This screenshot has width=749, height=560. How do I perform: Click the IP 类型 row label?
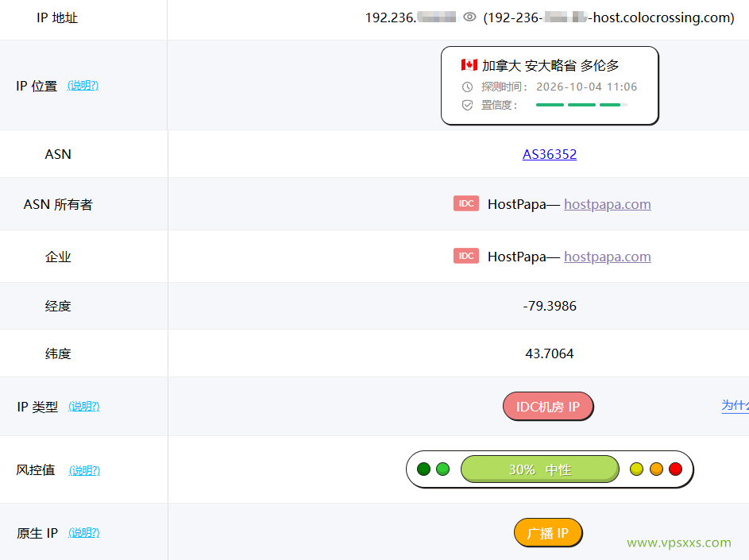37,407
